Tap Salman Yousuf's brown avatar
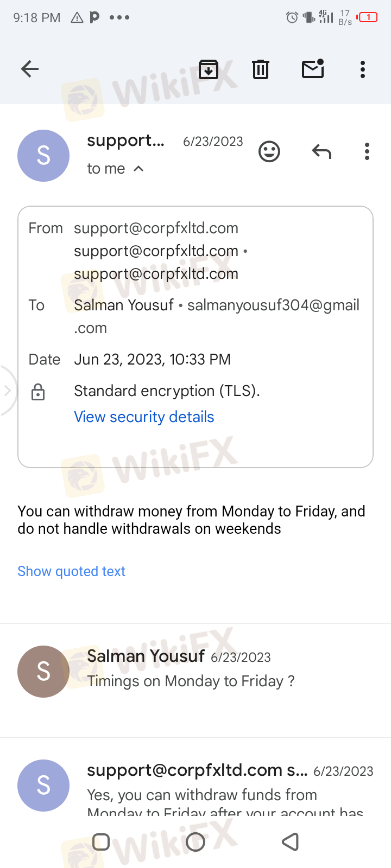391x868 pixels. click(x=43, y=671)
